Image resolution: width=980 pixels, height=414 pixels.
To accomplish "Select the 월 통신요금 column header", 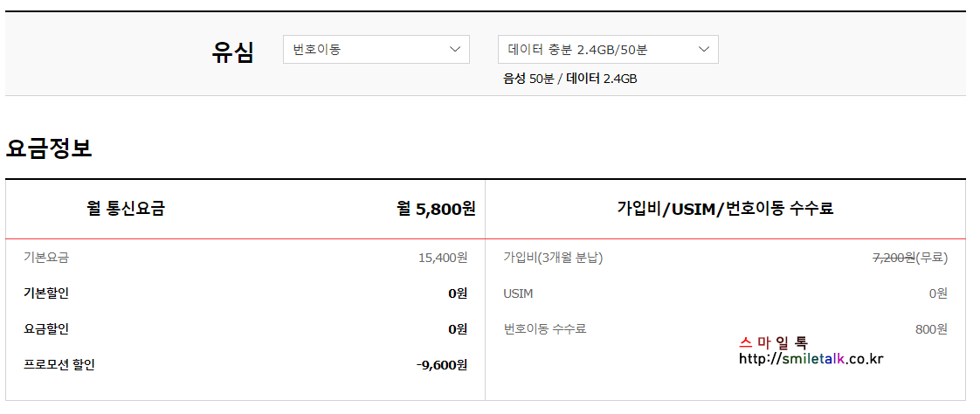I will coord(127,209).
